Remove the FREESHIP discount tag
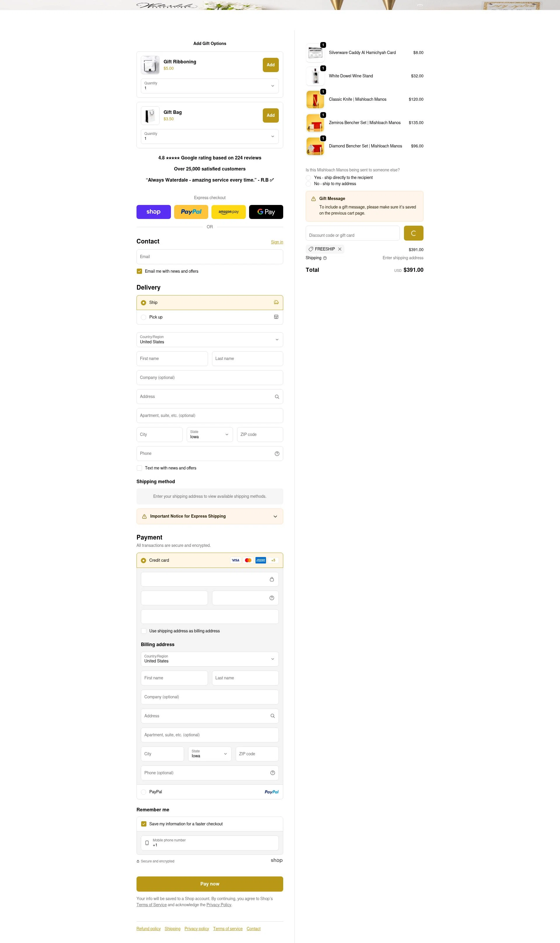Image resolution: width=560 pixels, height=943 pixels. click(339, 249)
